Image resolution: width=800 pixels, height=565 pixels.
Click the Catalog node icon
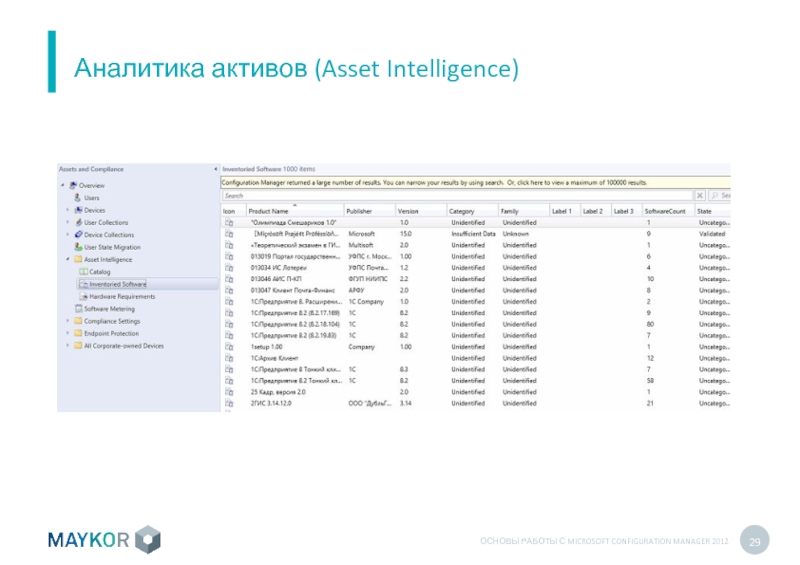84,272
